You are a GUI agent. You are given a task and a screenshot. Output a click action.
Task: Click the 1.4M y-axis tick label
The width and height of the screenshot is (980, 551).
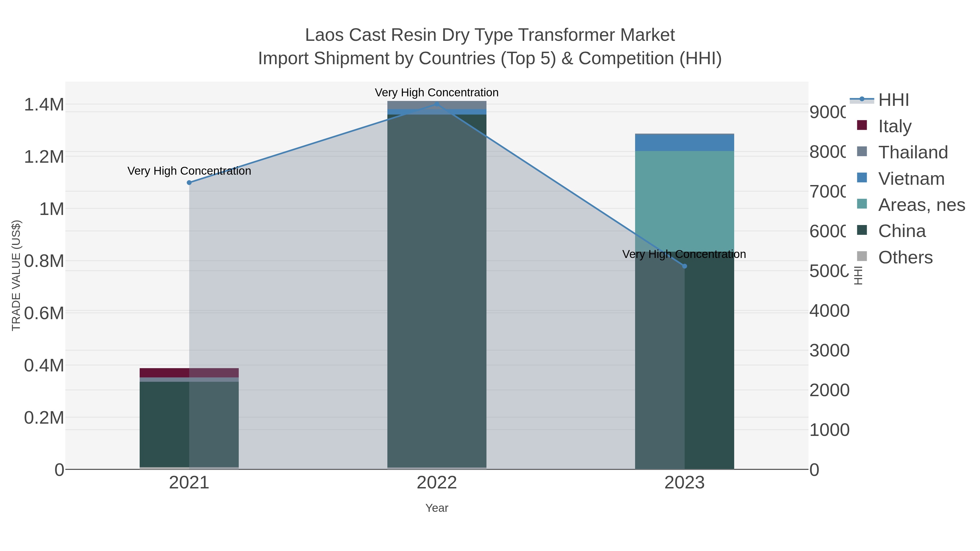click(x=44, y=104)
